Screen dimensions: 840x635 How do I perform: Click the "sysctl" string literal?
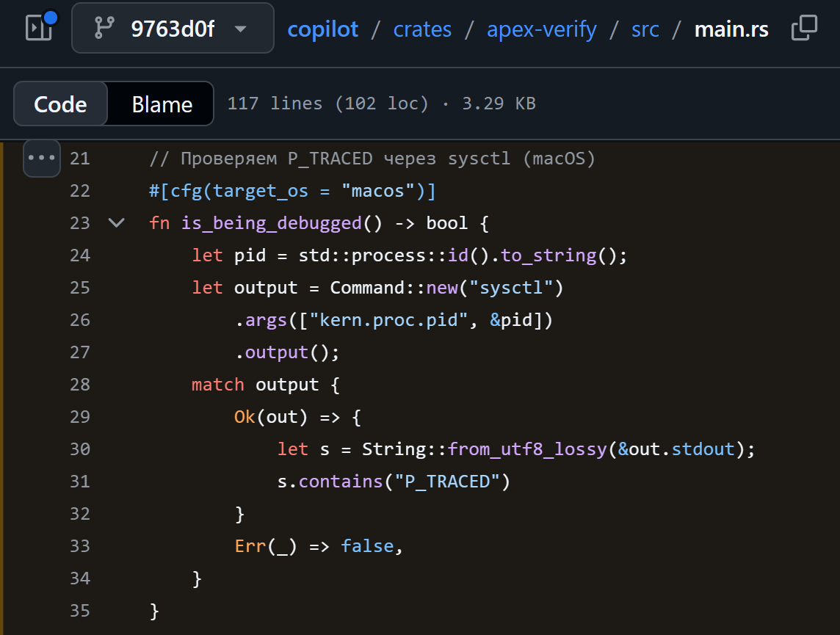point(511,288)
